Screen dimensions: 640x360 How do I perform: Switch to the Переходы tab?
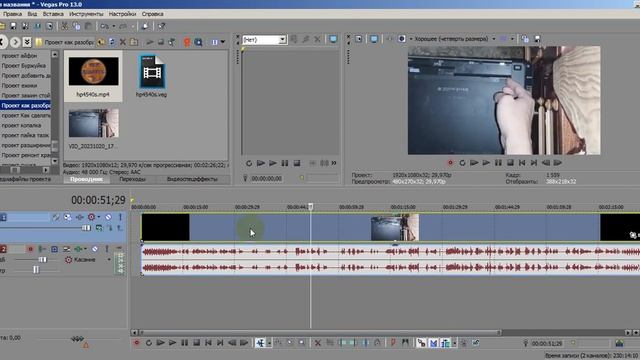(132, 179)
